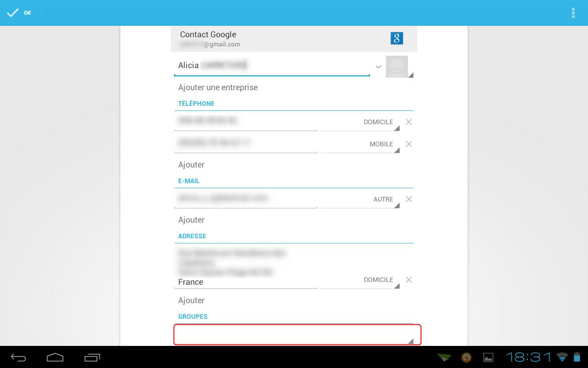
Task: Tap the OK checkmark to save contact
Action: 19,13
